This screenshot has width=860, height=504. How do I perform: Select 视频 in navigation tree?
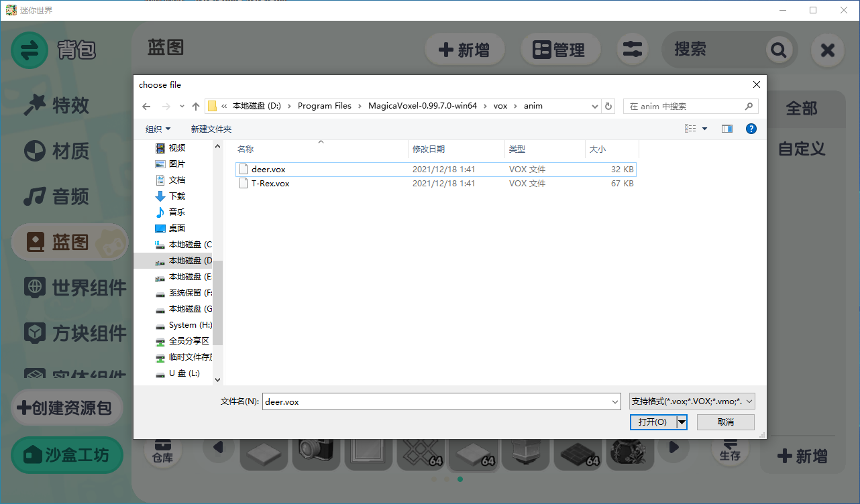pyautogui.click(x=177, y=148)
